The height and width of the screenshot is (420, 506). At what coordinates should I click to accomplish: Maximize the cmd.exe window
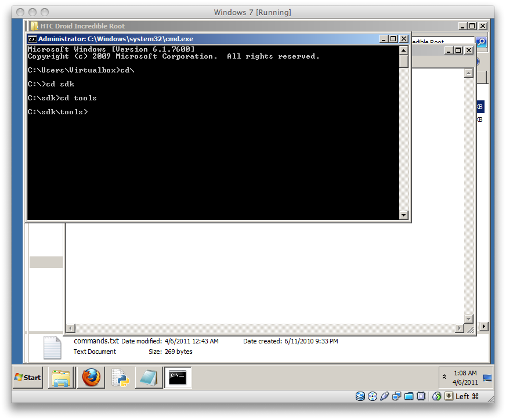(x=393, y=39)
